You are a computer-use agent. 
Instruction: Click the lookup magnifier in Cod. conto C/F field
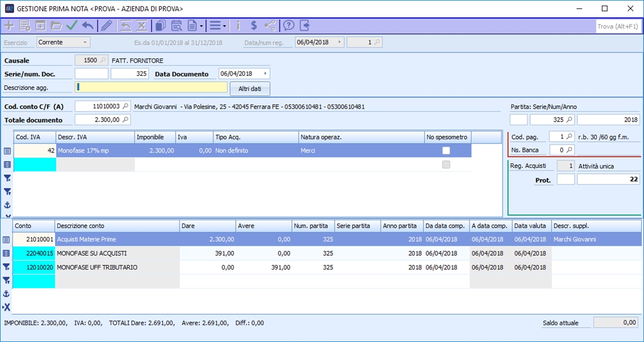click(x=126, y=106)
